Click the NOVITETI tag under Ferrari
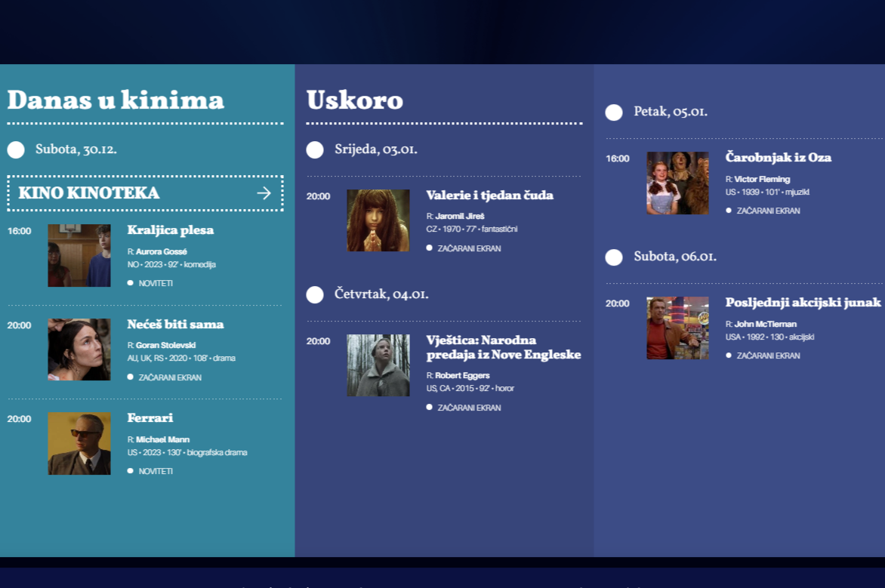Image resolution: width=885 pixels, height=588 pixels. pos(156,471)
